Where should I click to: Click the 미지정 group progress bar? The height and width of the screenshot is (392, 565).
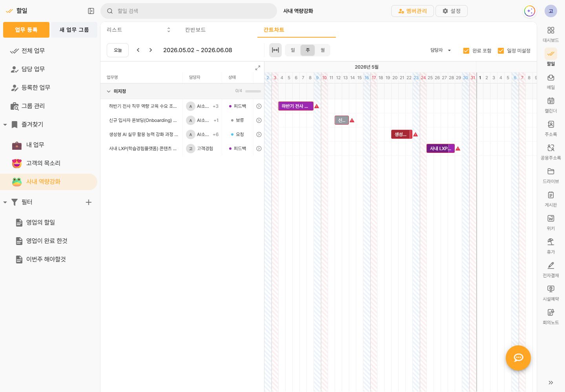(x=253, y=91)
